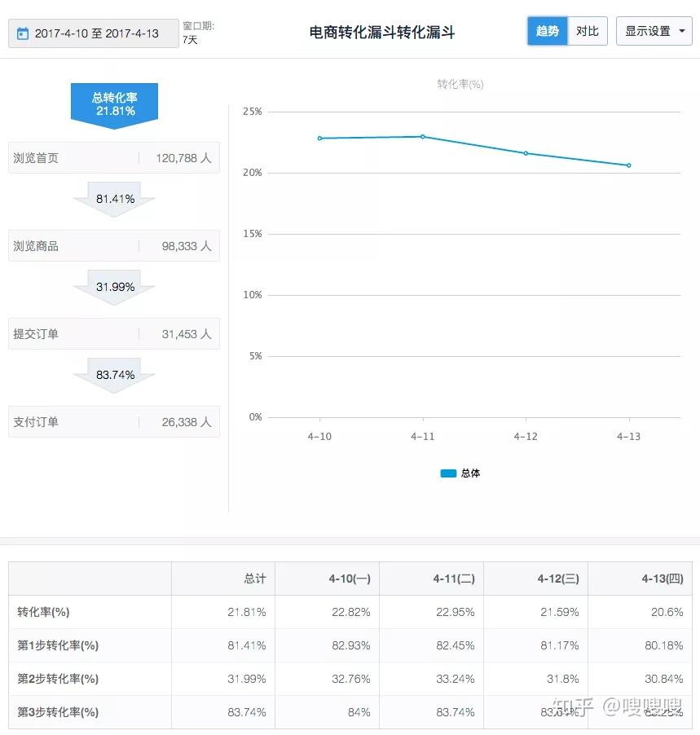Toggle the 总体 legend color swatch
The height and width of the screenshot is (735, 700).
(x=448, y=473)
